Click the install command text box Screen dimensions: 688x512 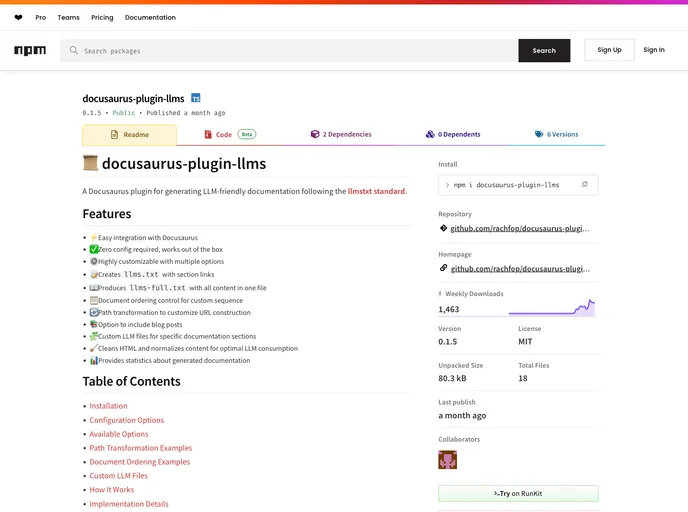pos(518,185)
